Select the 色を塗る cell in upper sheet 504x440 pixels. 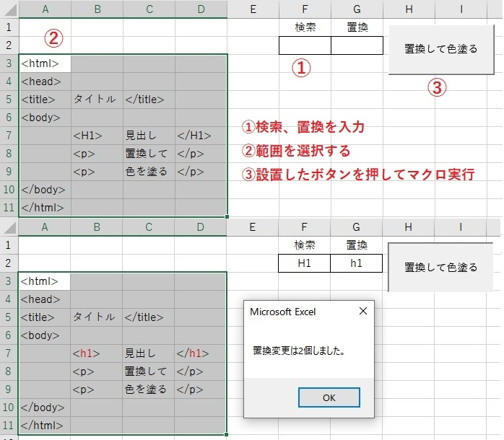click(149, 172)
